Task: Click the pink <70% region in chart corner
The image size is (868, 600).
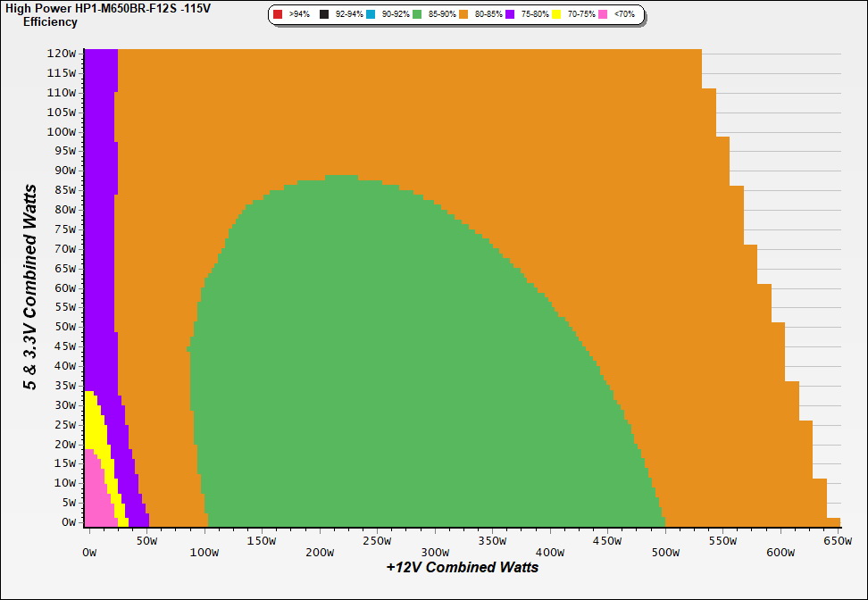Action: click(x=94, y=500)
